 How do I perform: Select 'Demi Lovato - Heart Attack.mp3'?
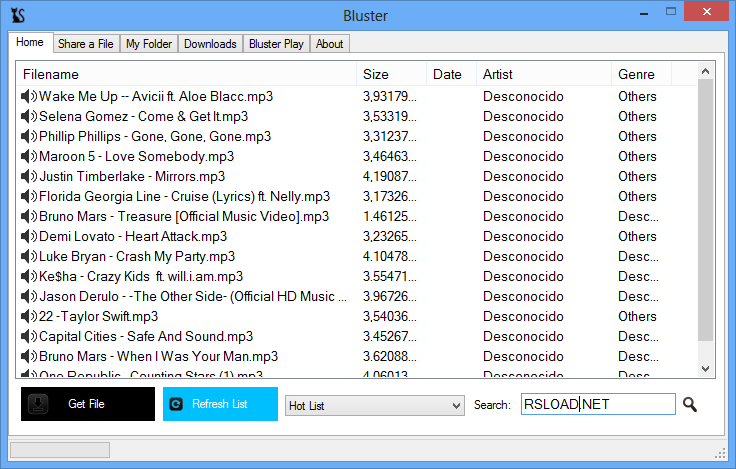point(133,236)
